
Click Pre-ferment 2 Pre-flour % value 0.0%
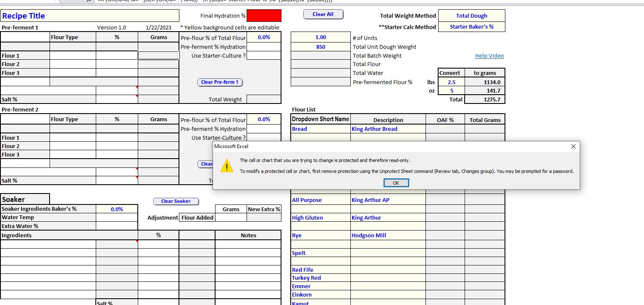pyautogui.click(x=264, y=119)
